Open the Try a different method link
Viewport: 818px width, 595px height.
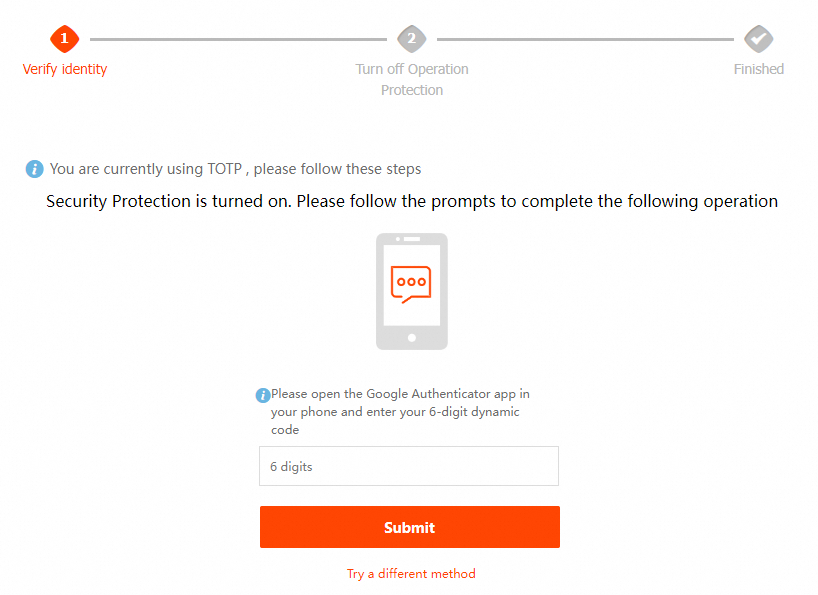tap(411, 574)
